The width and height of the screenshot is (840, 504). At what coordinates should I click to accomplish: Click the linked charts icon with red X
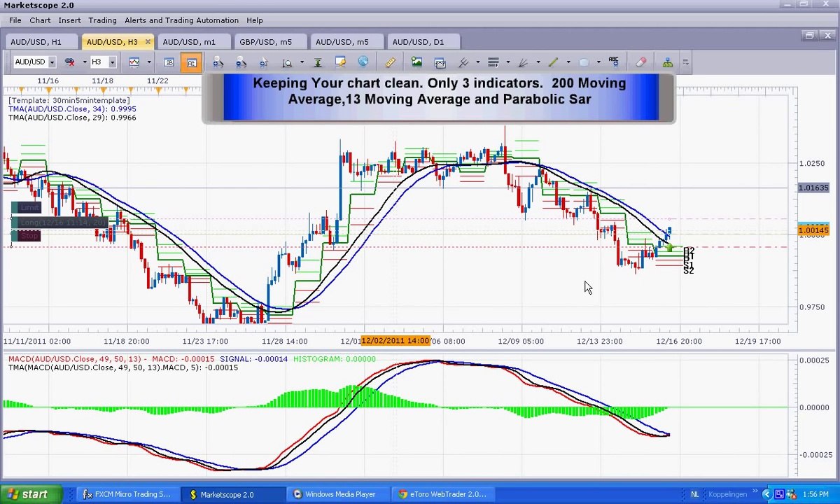click(x=70, y=62)
